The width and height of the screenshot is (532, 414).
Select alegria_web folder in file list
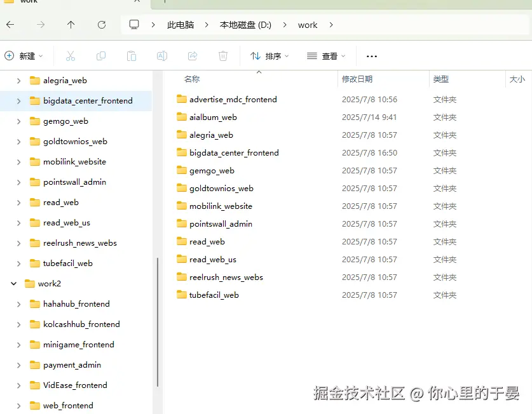tap(211, 135)
